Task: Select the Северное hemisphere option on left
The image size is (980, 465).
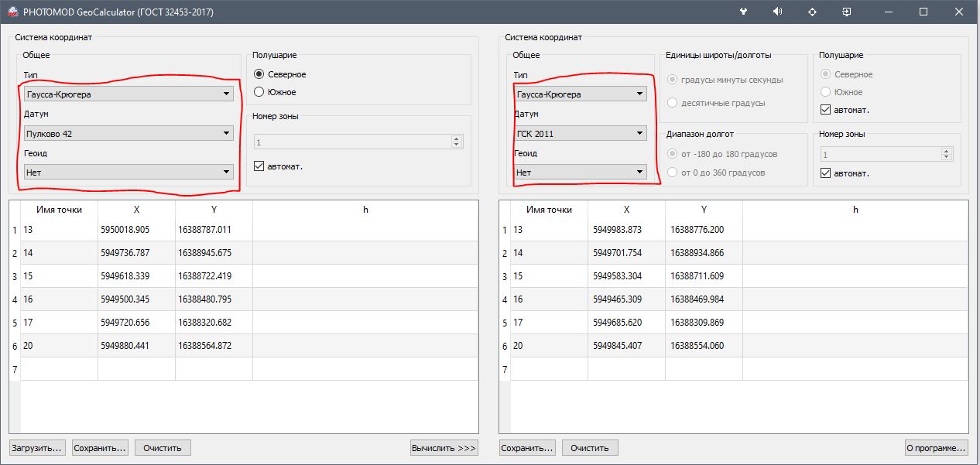Action: (x=260, y=74)
